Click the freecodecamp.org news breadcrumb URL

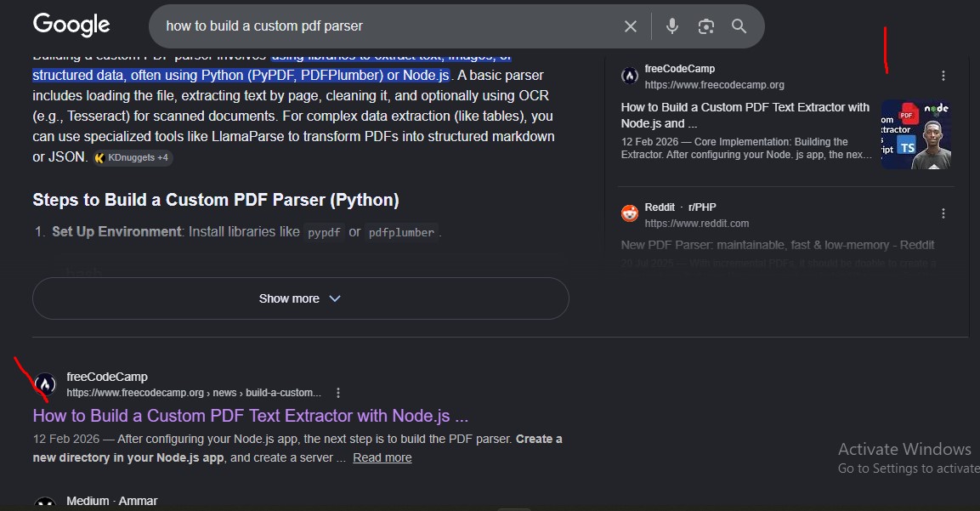tap(194, 393)
